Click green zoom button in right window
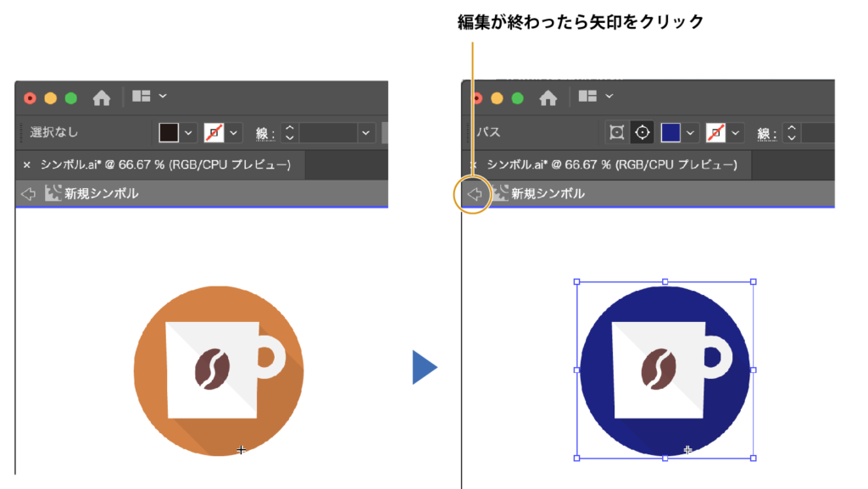This screenshot has height=489, width=868. pos(518,98)
